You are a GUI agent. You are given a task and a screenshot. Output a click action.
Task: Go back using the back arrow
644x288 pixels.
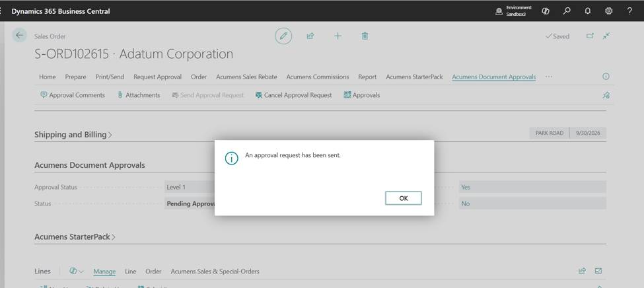[x=19, y=35]
